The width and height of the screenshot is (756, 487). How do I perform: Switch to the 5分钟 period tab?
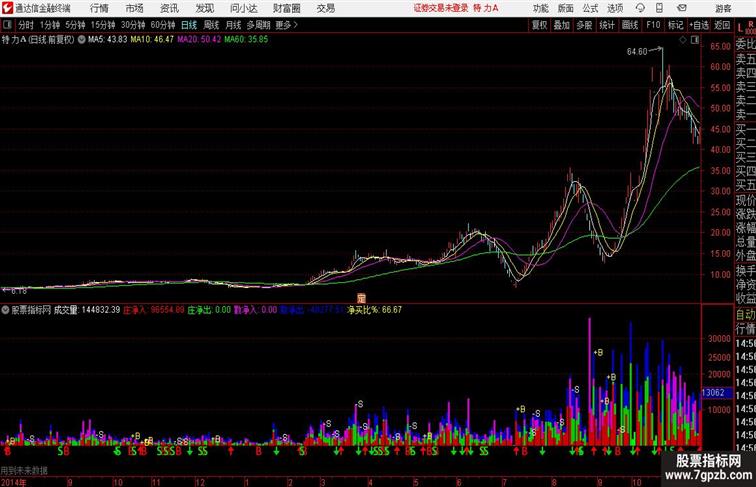pyautogui.click(x=75, y=25)
